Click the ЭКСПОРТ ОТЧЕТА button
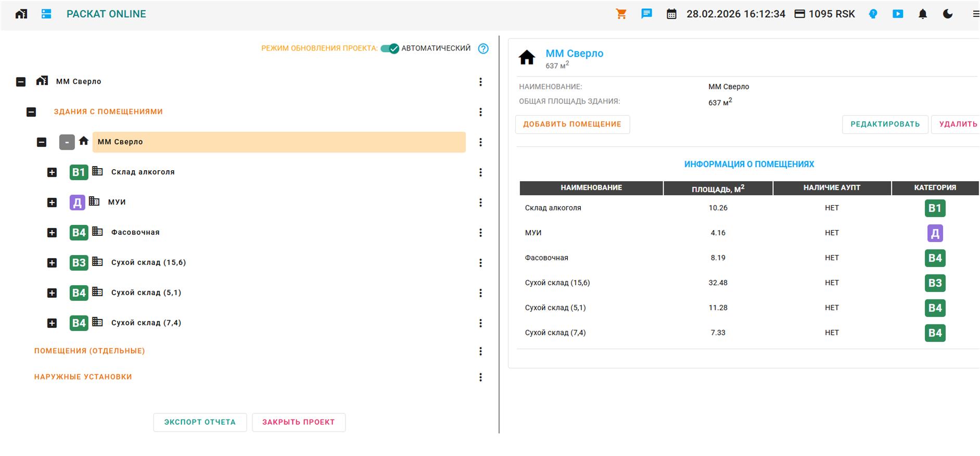The height and width of the screenshot is (456, 980). pos(200,422)
